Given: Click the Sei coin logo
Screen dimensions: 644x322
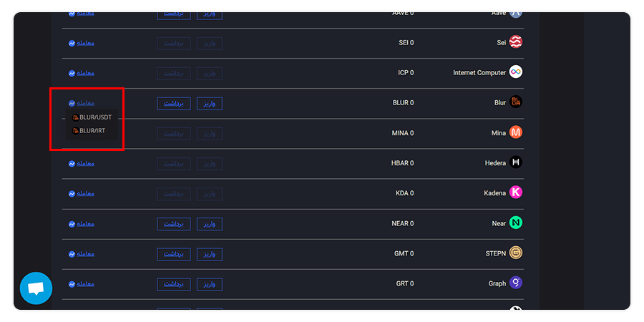Looking at the screenshot, I should tap(516, 42).
